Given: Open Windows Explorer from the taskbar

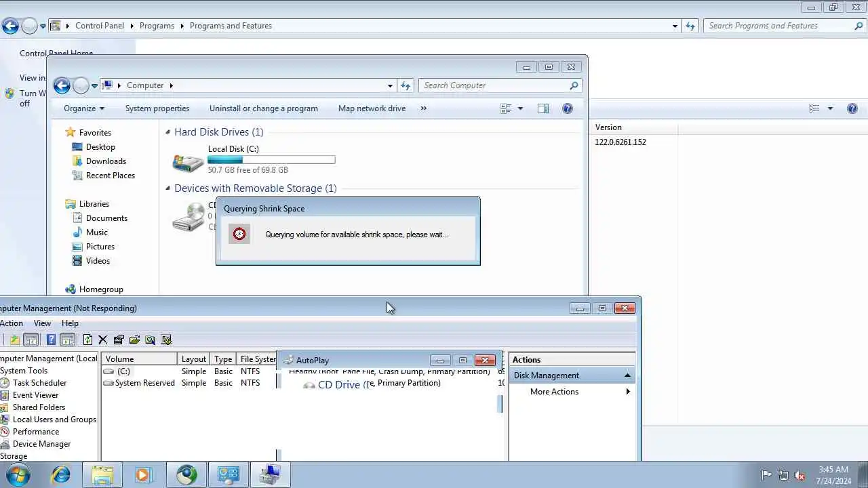Looking at the screenshot, I should click(x=102, y=474).
